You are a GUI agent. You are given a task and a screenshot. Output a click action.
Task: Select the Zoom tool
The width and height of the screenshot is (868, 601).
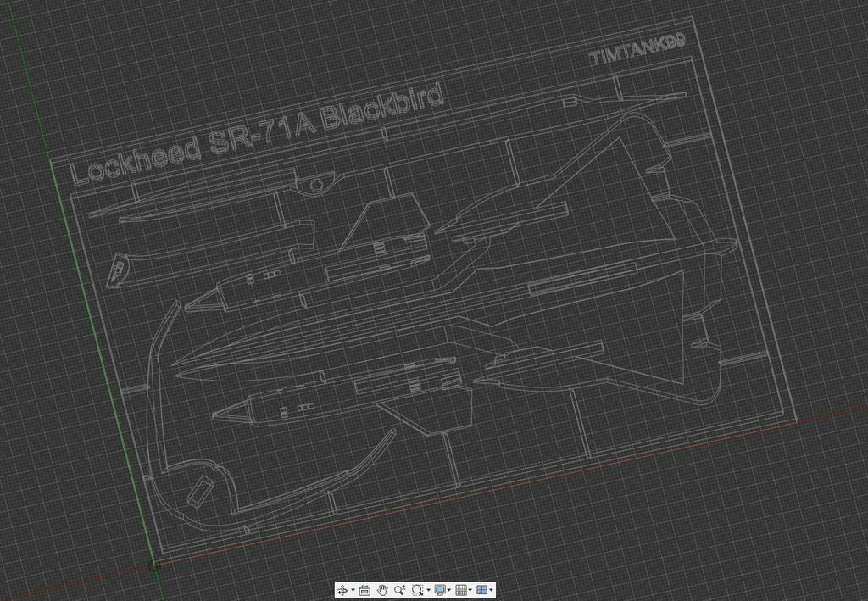pyautogui.click(x=400, y=590)
